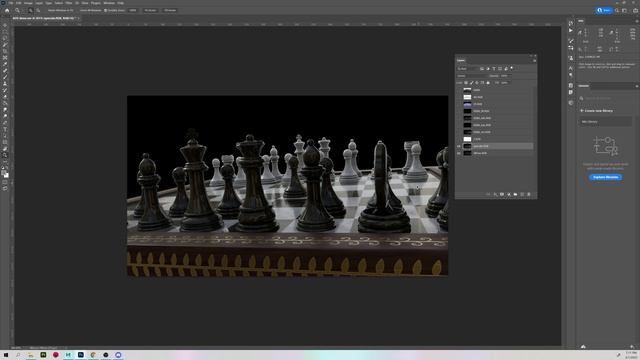Toggle lock transparent pixels in Layers panel
The image size is (640, 360).
tap(466, 83)
